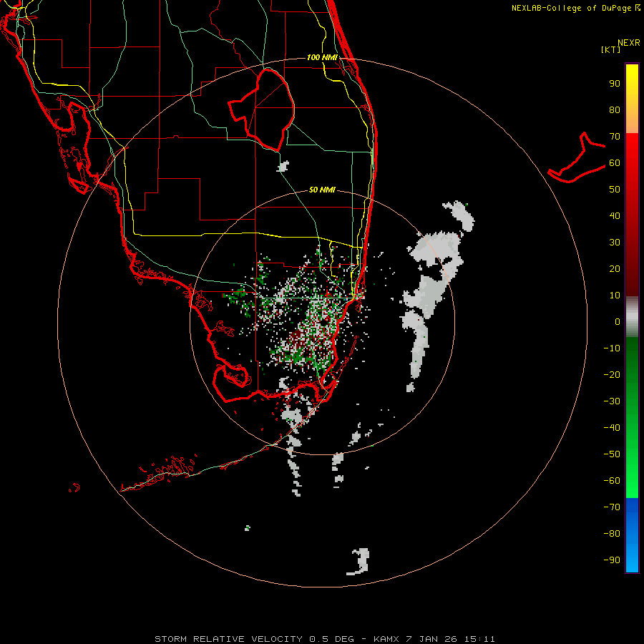Click the -10 value on velocity scale

pos(612,348)
